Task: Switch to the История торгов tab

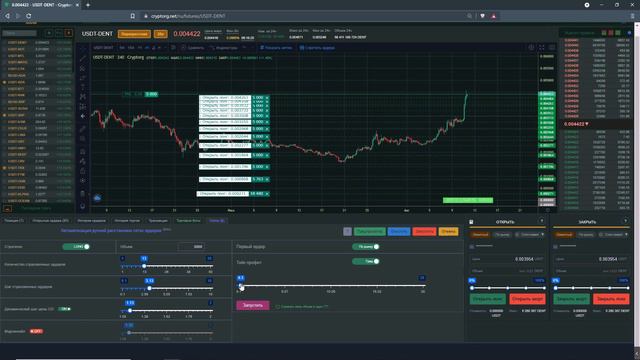Action: pos(127,220)
